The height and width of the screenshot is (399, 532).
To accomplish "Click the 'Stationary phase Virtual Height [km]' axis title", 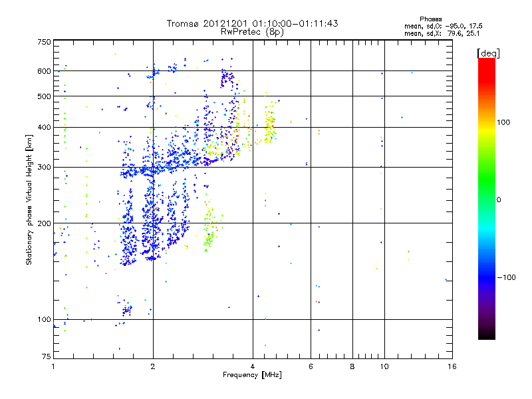I will pyautogui.click(x=29, y=200).
